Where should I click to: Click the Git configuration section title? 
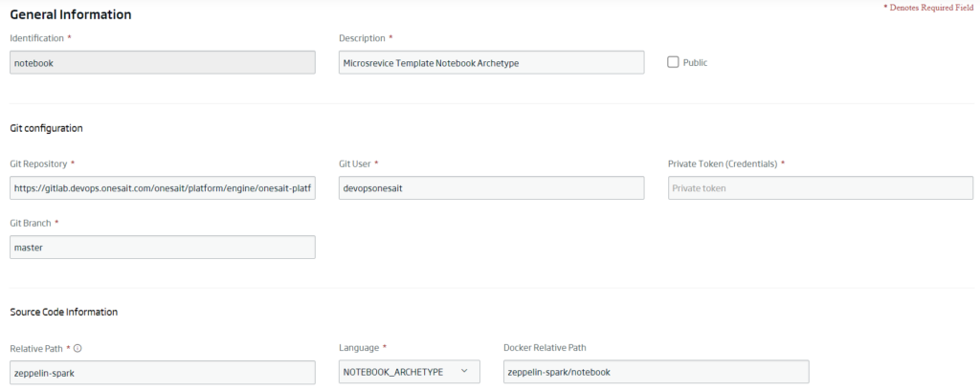46,128
